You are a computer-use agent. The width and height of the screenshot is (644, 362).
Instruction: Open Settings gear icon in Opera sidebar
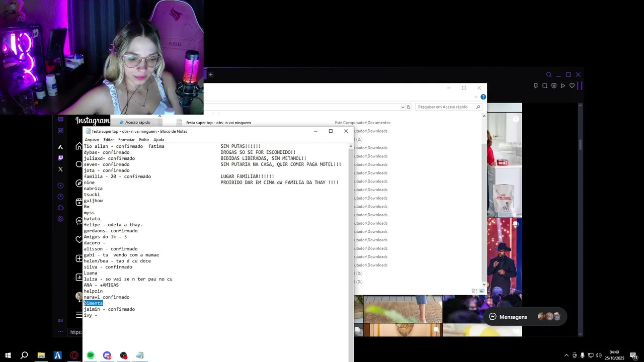[60, 219]
